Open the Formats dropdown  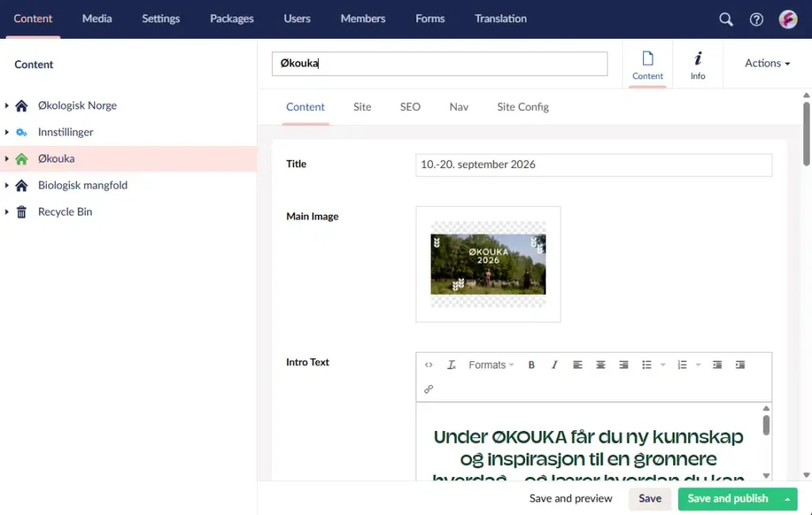click(x=491, y=365)
